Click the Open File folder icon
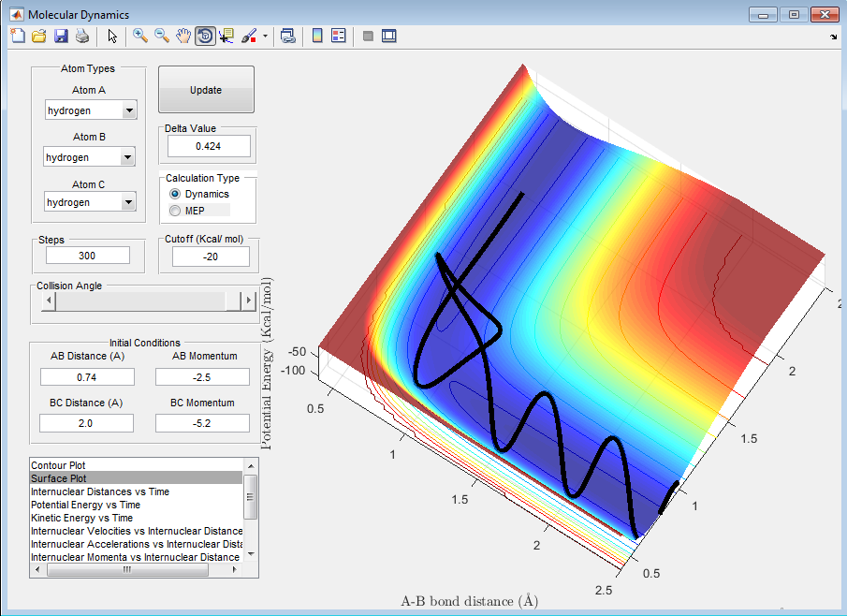Viewport: 847px width, 616px height. pos(39,36)
